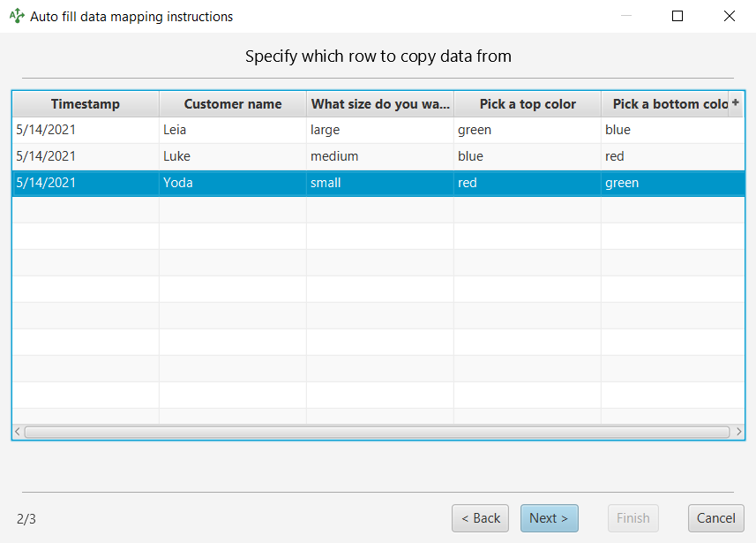Click the app icon in the title bar
This screenshot has width=756, height=543.
click(x=17, y=16)
